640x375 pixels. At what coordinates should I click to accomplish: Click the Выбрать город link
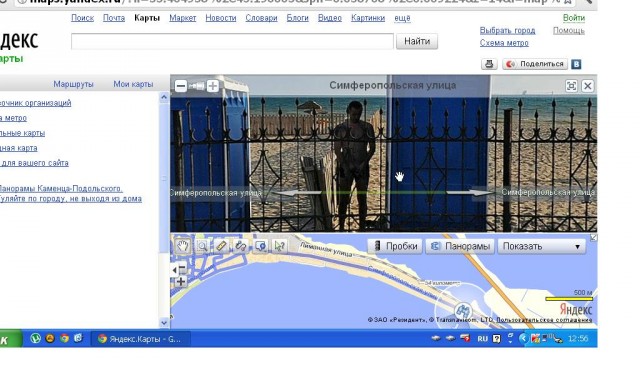(507, 31)
